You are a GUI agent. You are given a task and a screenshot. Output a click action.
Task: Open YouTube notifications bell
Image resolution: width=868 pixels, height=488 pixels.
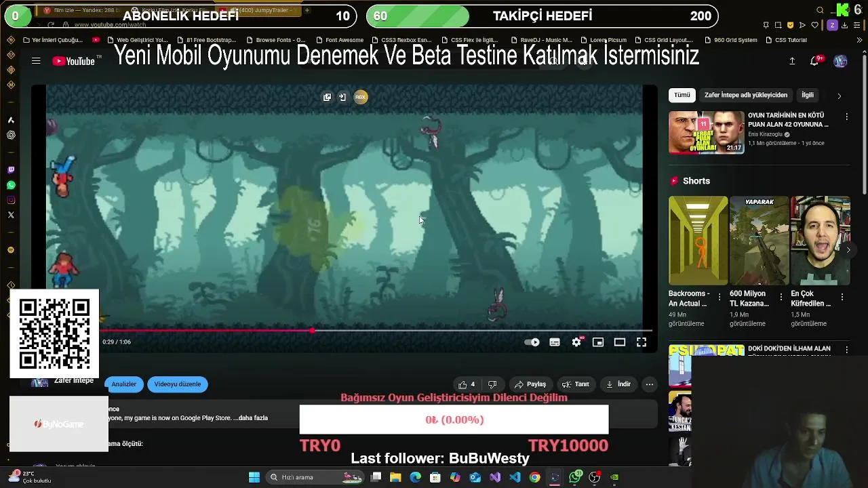click(x=814, y=61)
